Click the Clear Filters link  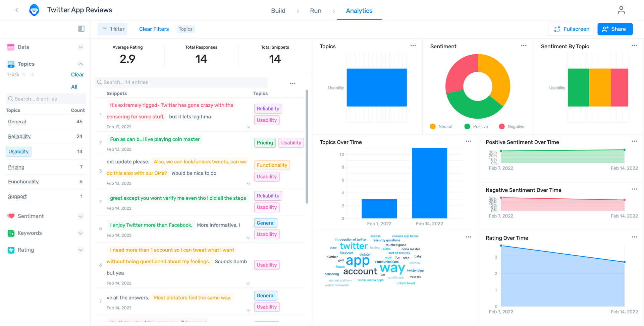[154, 29]
